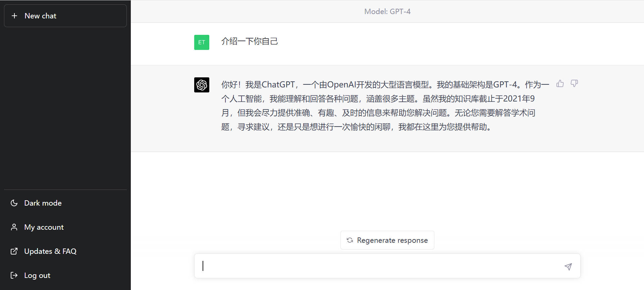Send message with paper plane icon
The image size is (644, 290).
coord(568,267)
